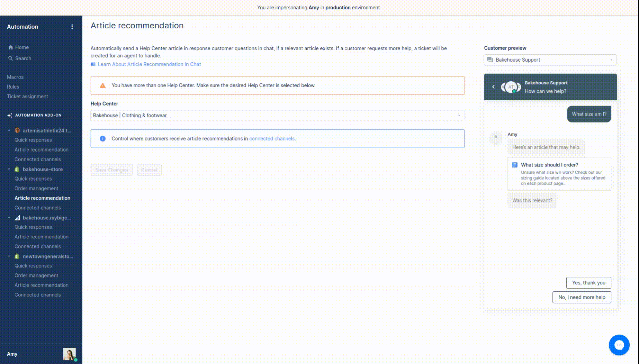This screenshot has height=364, width=639.
Task: Click the Home house icon
Action: [x=11, y=47]
